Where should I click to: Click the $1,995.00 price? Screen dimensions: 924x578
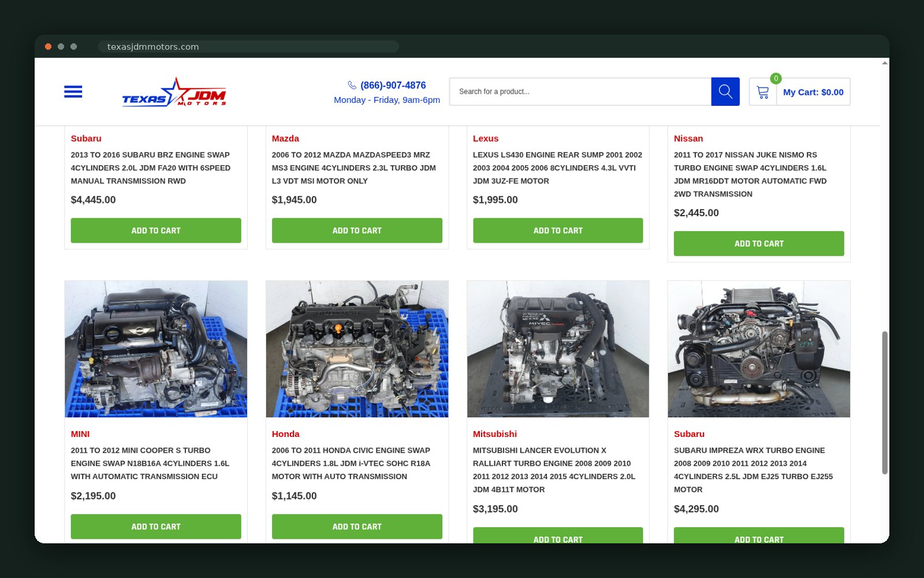495,200
